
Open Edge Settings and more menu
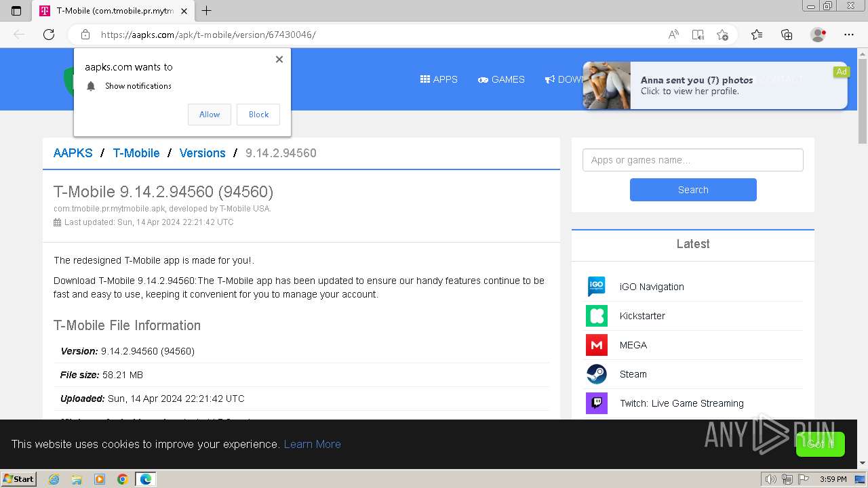tap(849, 35)
